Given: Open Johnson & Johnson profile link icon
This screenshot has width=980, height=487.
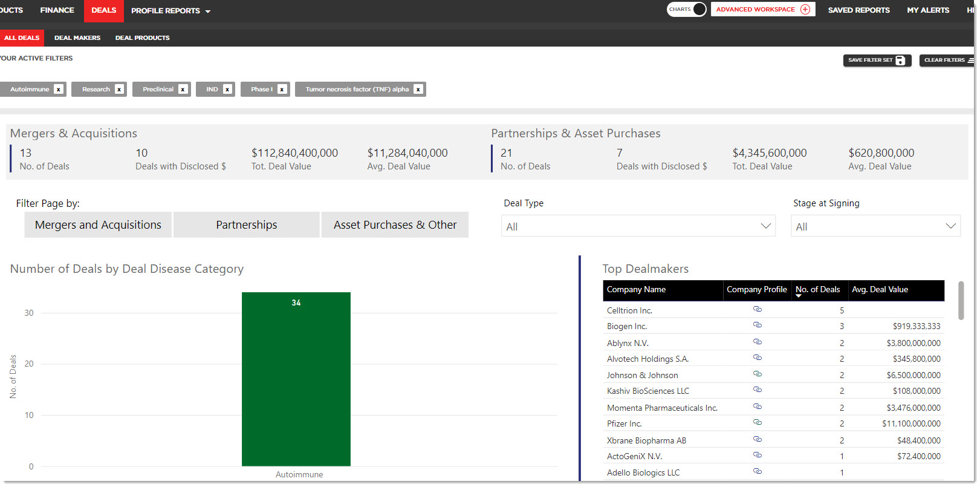Looking at the screenshot, I should tap(757, 374).
